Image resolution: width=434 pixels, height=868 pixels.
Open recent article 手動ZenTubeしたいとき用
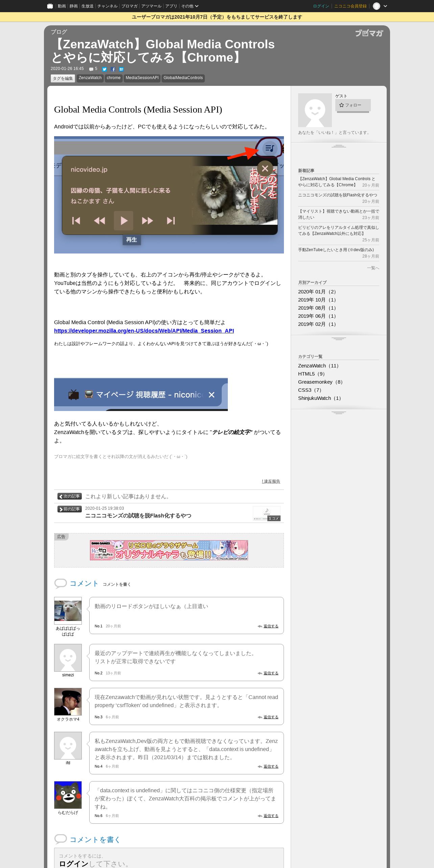click(x=336, y=250)
